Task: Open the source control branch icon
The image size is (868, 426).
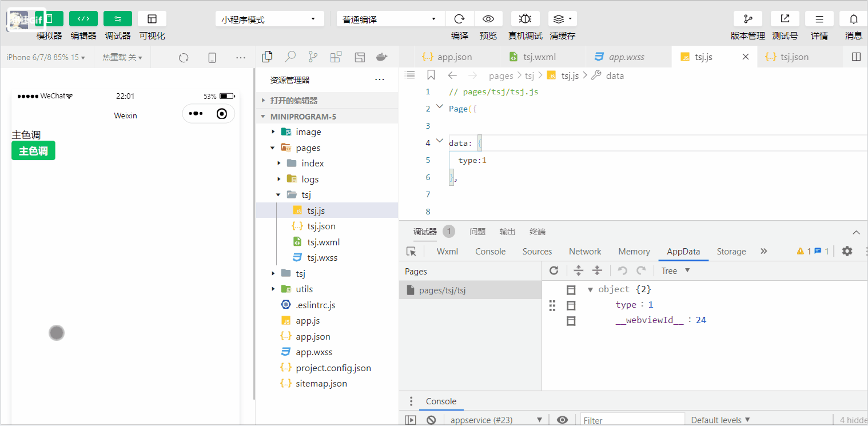Action: [313, 57]
